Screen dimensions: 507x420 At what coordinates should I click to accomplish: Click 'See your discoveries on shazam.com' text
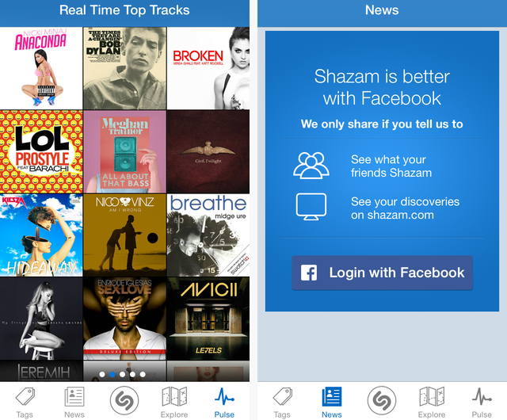(x=405, y=208)
